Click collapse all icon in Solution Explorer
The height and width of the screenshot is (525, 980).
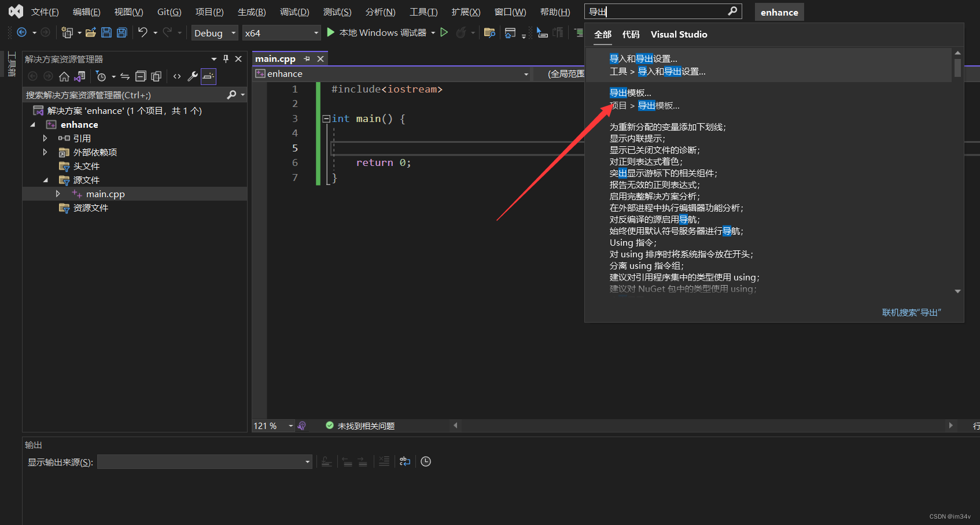tap(141, 76)
